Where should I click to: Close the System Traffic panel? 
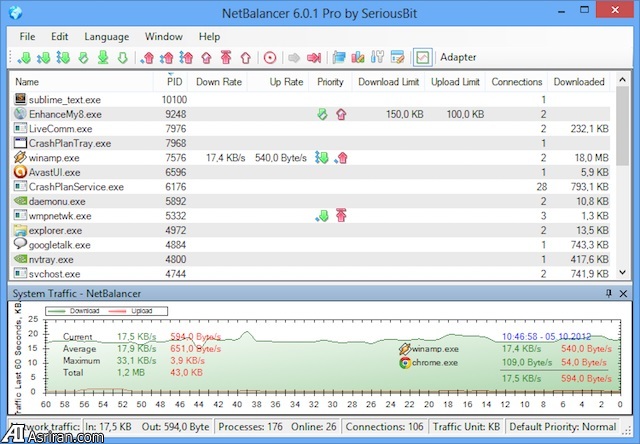click(623, 292)
